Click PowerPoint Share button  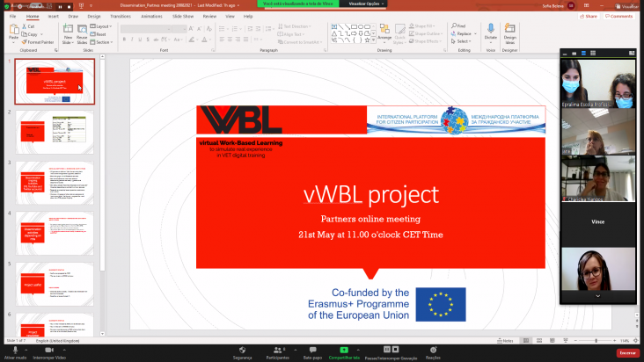[589, 17]
